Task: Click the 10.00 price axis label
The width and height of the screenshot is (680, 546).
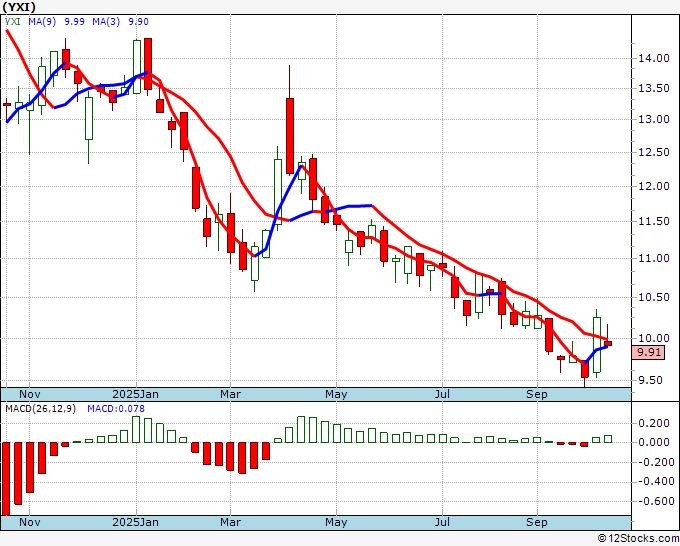Action: 654,338
